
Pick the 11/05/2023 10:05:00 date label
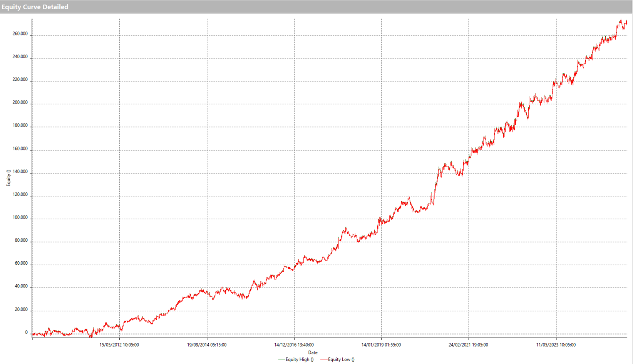coord(556,345)
